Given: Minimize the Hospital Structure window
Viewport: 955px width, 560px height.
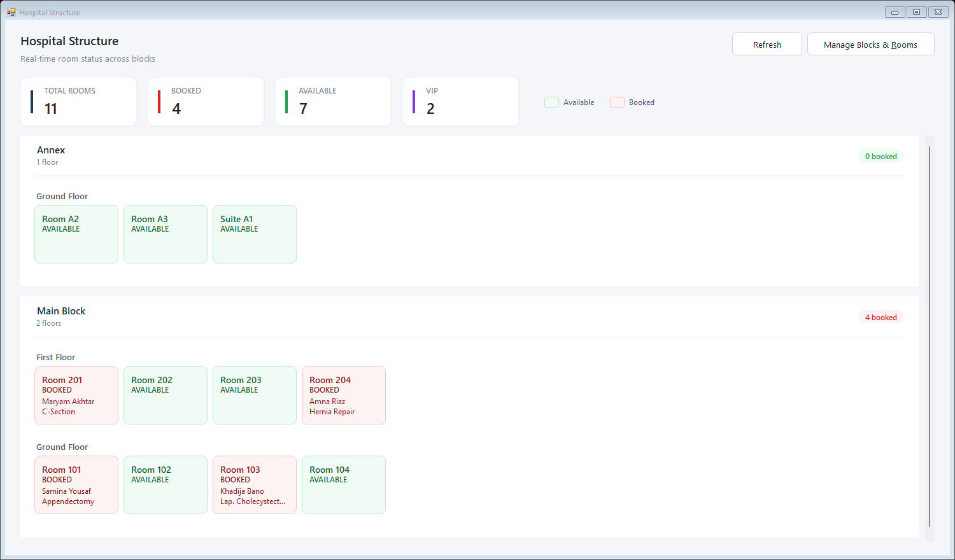Looking at the screenshot, I should click(x=895, y=12).
